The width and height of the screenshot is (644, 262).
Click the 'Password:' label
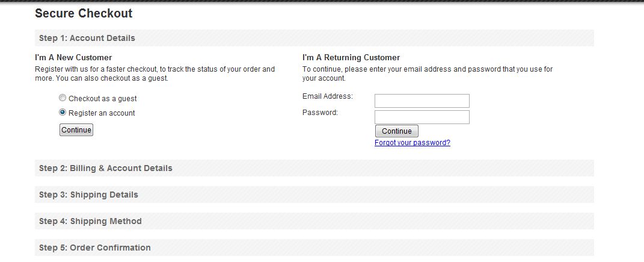pos(320,112)
